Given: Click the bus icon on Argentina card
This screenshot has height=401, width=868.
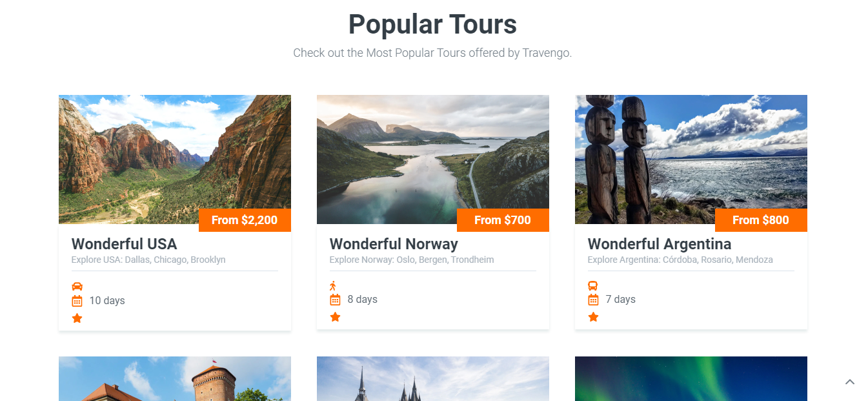Looking at the screenshot, I should click(x=592, y=285).
